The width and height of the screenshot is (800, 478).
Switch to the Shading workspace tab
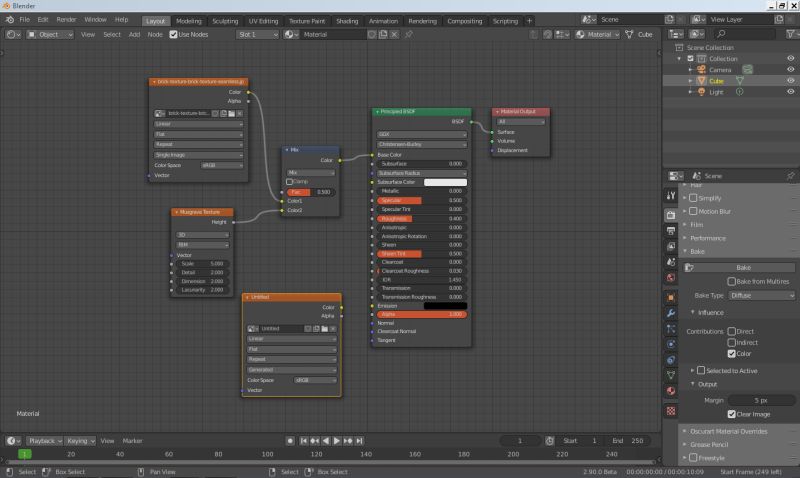(347, 21)
